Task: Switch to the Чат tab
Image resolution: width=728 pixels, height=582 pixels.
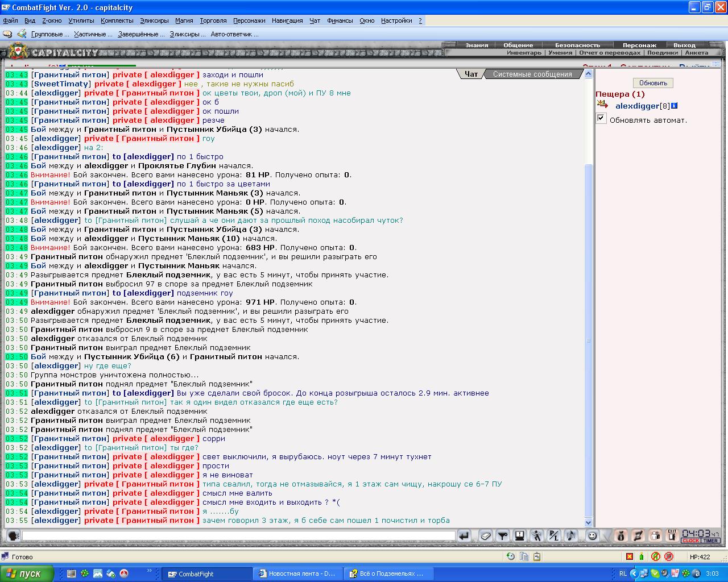Action: (471, 74)
